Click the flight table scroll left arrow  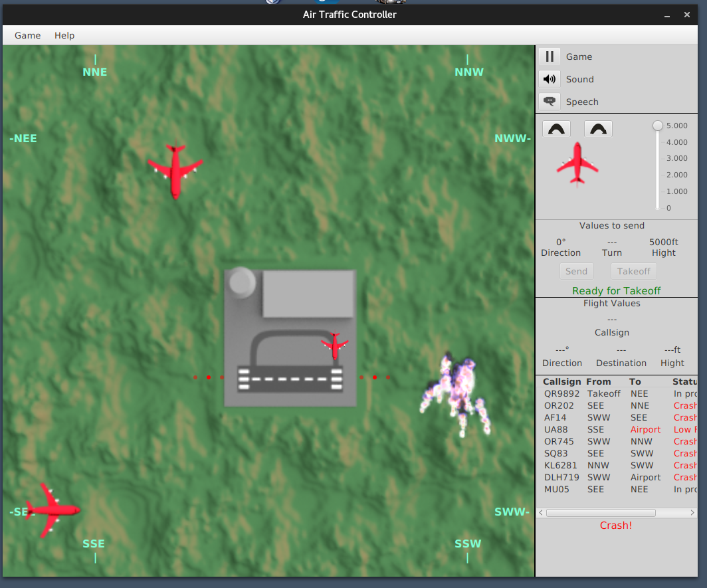coord(541,513)
